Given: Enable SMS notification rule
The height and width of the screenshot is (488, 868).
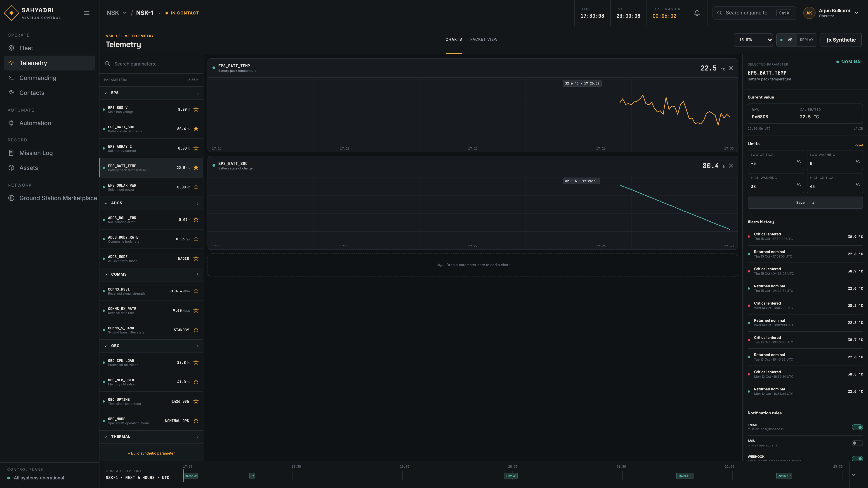Looking at the screenshot, I should [x=857, y=443].
